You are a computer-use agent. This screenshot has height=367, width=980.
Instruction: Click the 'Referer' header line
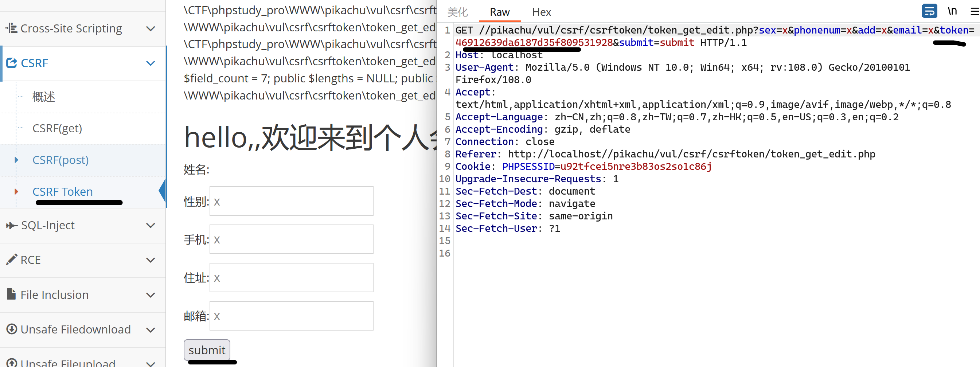(665, 154)
